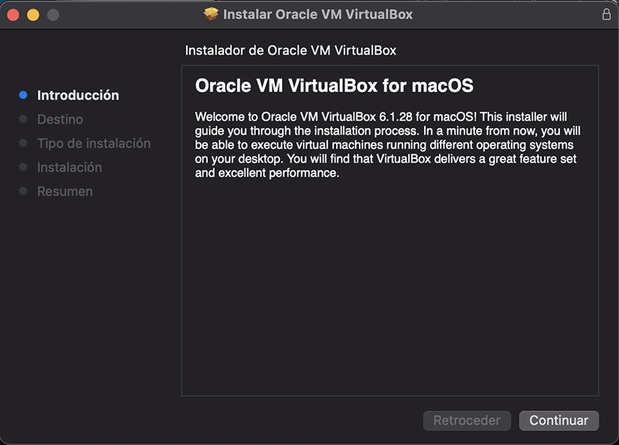The height and width of the screenshot is (445, 619).
Task: Click the package icon beside window title
Action: point(211,15)
